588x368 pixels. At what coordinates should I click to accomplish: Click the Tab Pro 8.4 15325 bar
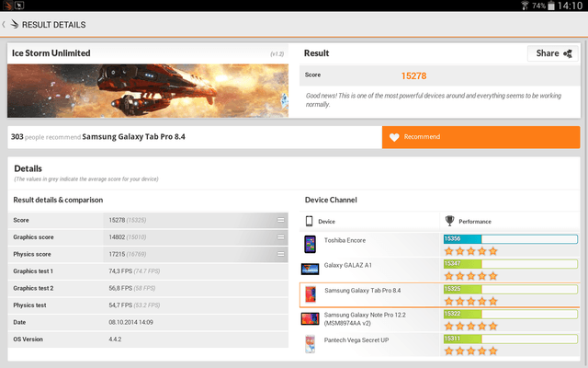pos(511,289)
